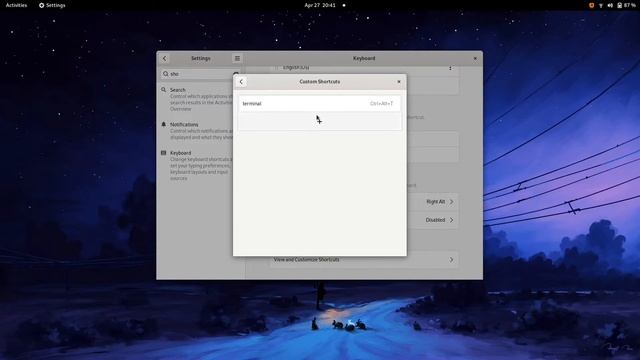640x360 pixels.
Task: Add a new custom shortcut row
Action: click(320, 121)
